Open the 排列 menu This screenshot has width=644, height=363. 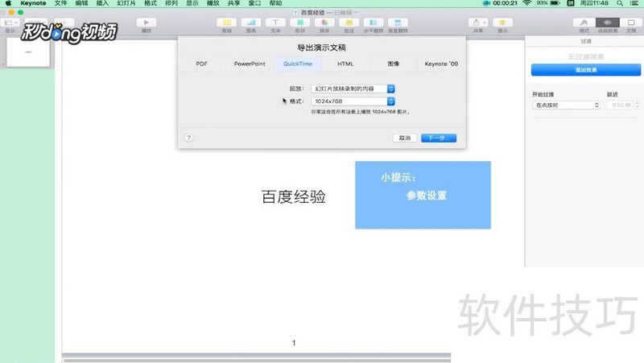171,3
